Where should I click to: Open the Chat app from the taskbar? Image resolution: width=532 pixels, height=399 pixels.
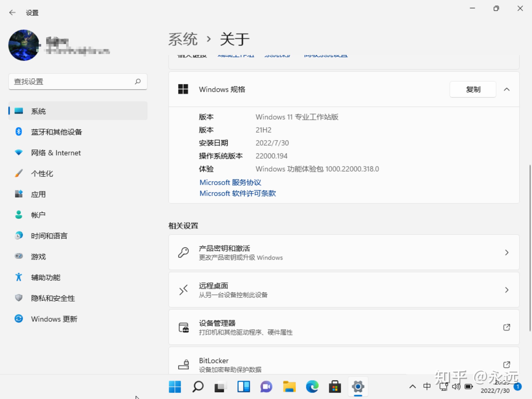(x=266, y=387)
